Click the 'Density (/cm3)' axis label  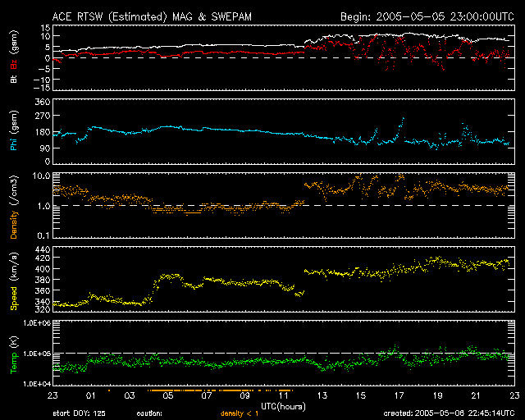click(x=14, y=207)
